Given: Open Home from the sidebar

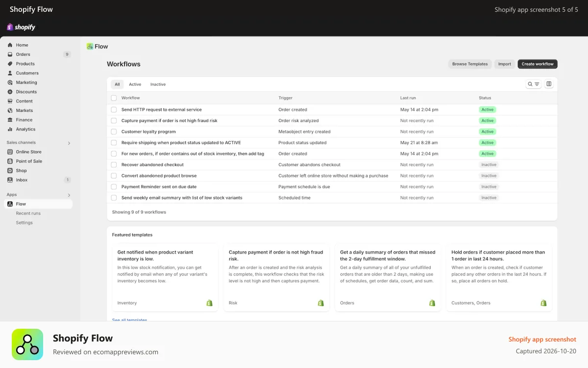Looking at the screenshot, I should click(22, 45).
